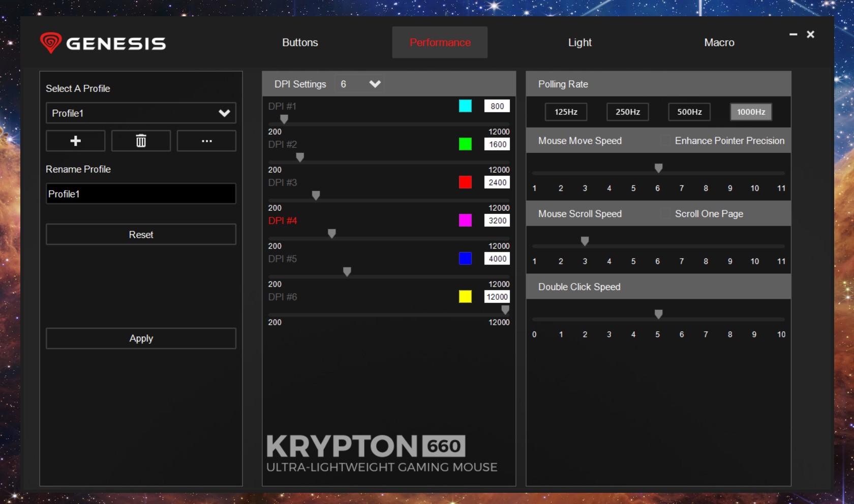Pick the magenta DPI #4 color swatch
This screenshot has height=504, width=854.
coord(465,220)
